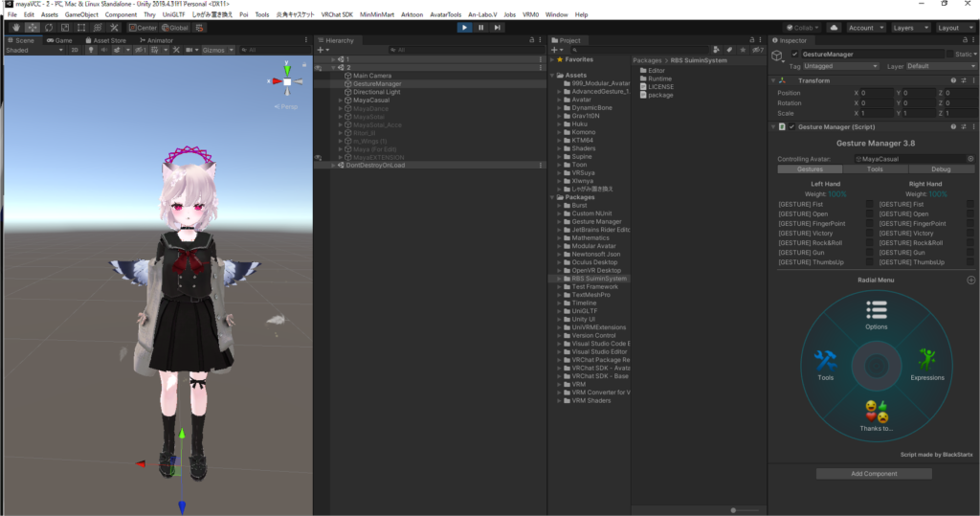Pause the play mode
Screen dimensions: 980x516
[480, 28]
